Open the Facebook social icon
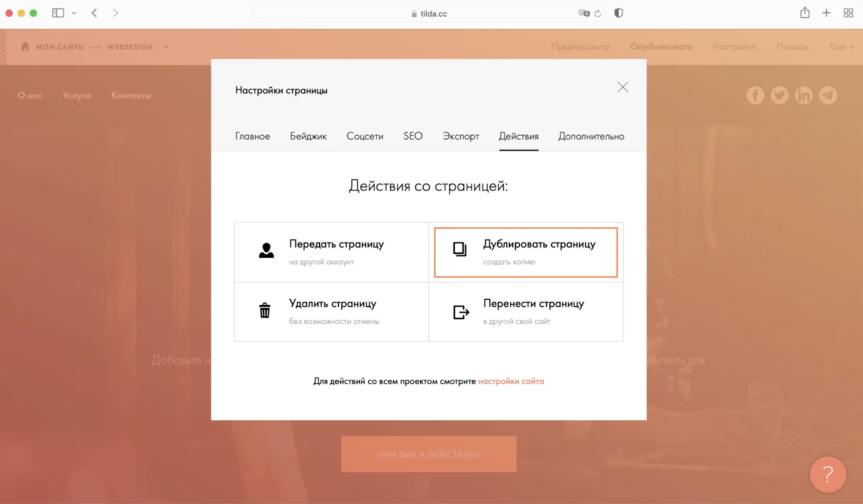This screenshot has width=863, height=504. pyautogui.click(x=755, y=95)
